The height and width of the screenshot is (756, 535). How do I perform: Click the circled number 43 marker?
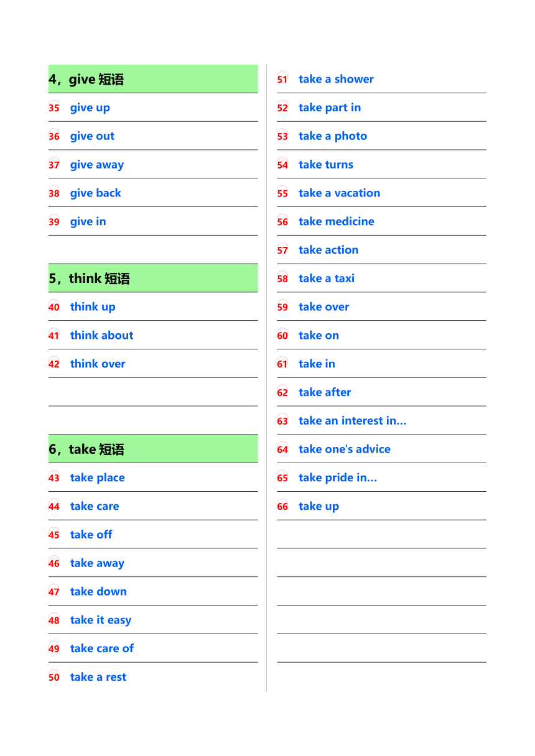(x=54, y=477)
